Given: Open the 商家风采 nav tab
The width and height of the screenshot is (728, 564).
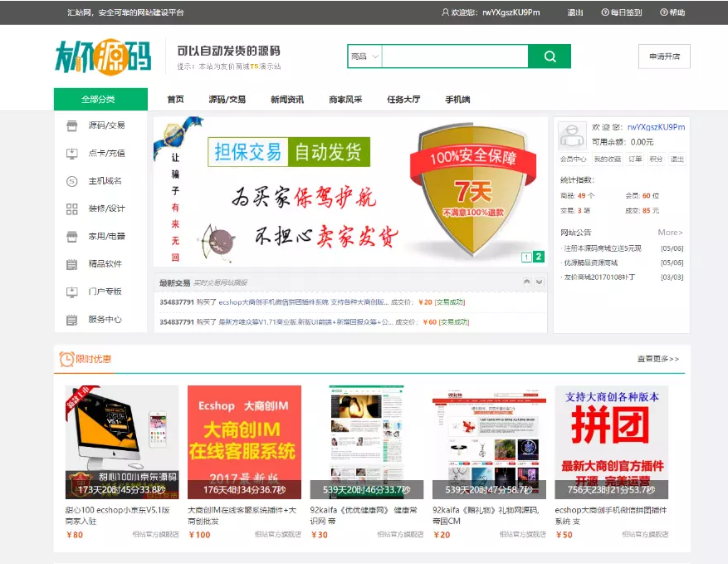Looking at the screenshot, I should click(x=345, y=99).
